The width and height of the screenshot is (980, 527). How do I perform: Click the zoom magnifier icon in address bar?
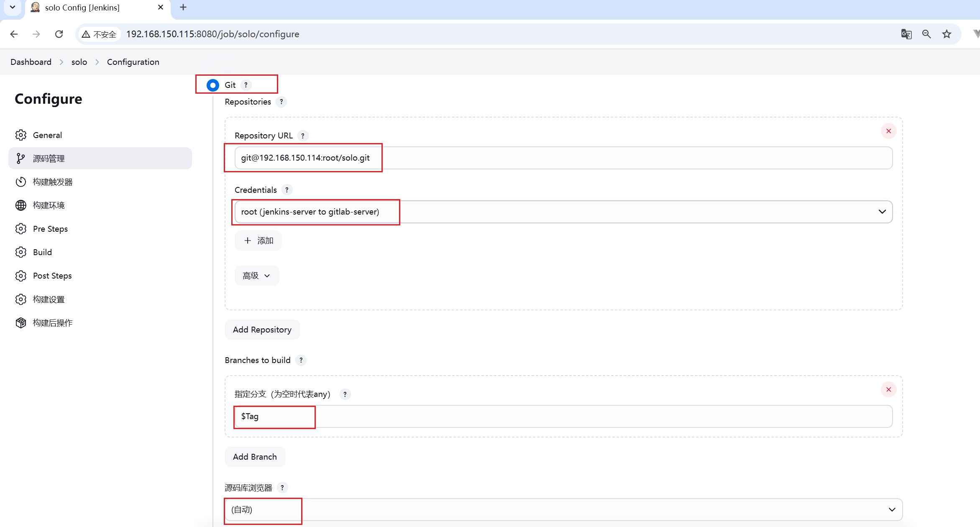(x=926, y=34)
